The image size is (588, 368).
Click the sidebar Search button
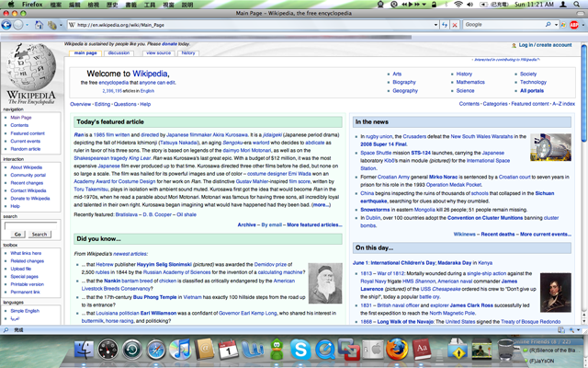click(x=40, y=234)
